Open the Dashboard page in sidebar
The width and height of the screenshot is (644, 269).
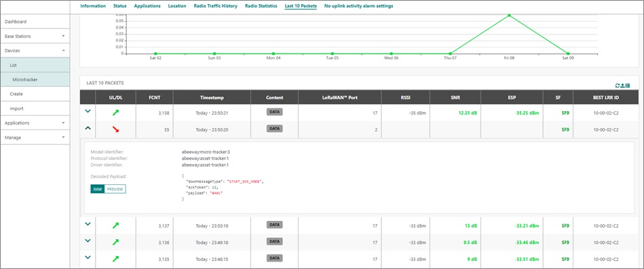pyautogui.click(x=35, y=21)
